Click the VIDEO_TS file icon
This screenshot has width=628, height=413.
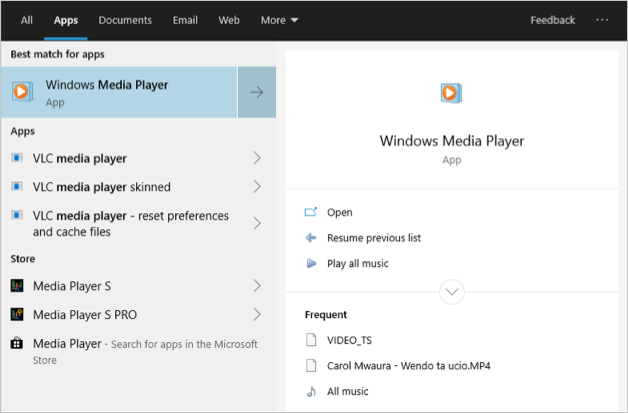tap(311, 340)
